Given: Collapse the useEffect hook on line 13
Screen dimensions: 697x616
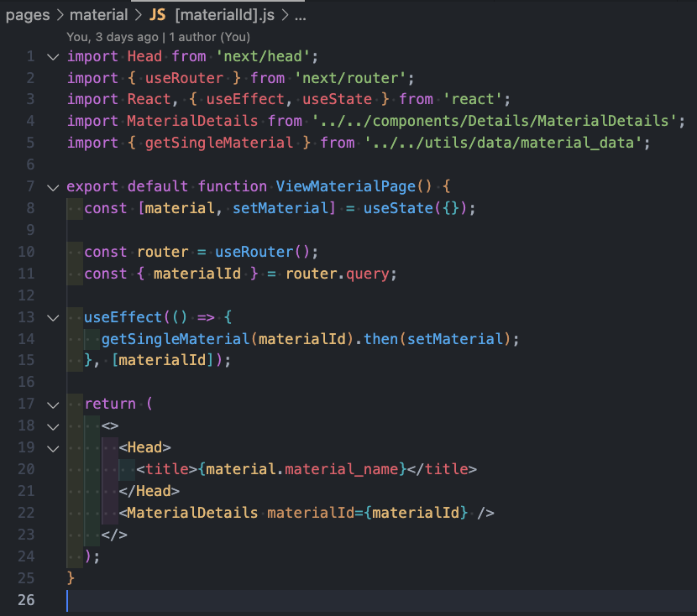Looking at the screenshot, I should click(x=53, y=317).
